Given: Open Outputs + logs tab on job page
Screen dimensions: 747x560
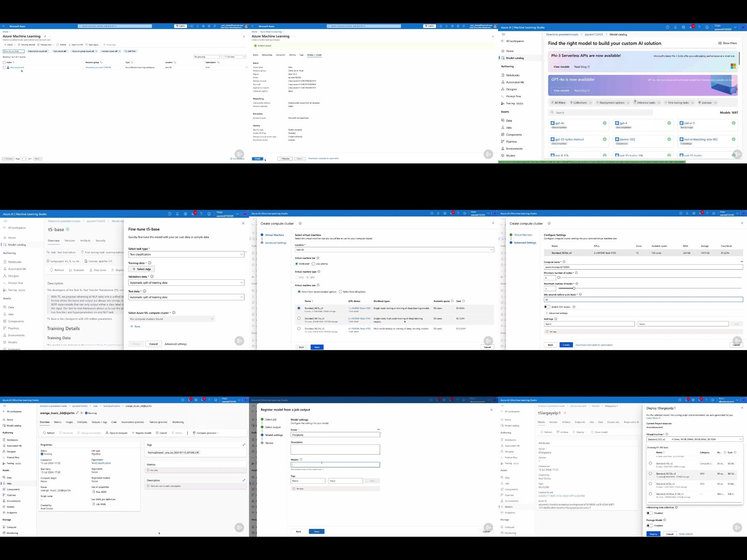Looking at the screenshot, I should 99,422.
